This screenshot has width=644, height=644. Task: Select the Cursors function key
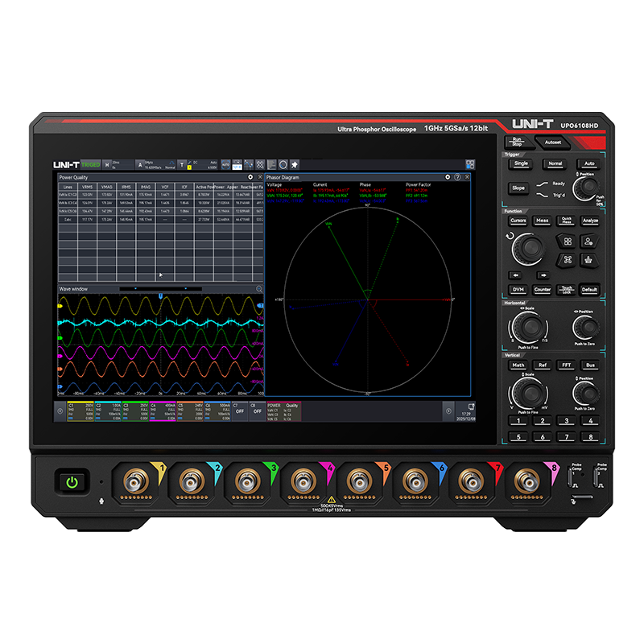click(x=518, y=221)
